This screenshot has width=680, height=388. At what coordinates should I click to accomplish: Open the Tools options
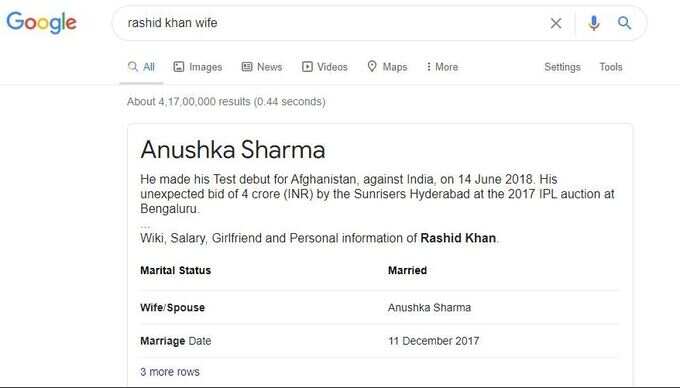click(x=611, y=67)
